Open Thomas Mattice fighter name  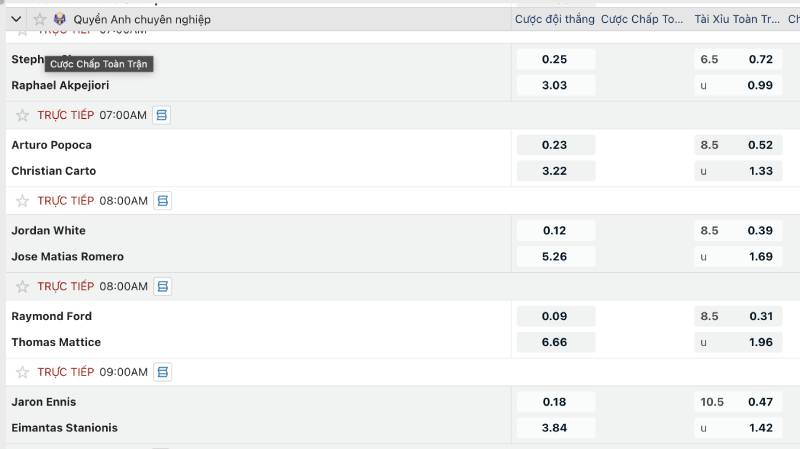pyautogui.click(x=56, y=342)
